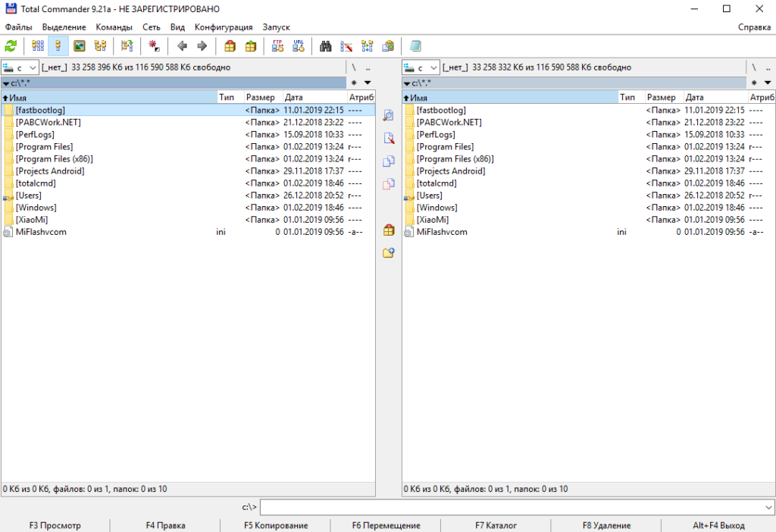Click the Alt+F4 Выход button

coord(718,525)
